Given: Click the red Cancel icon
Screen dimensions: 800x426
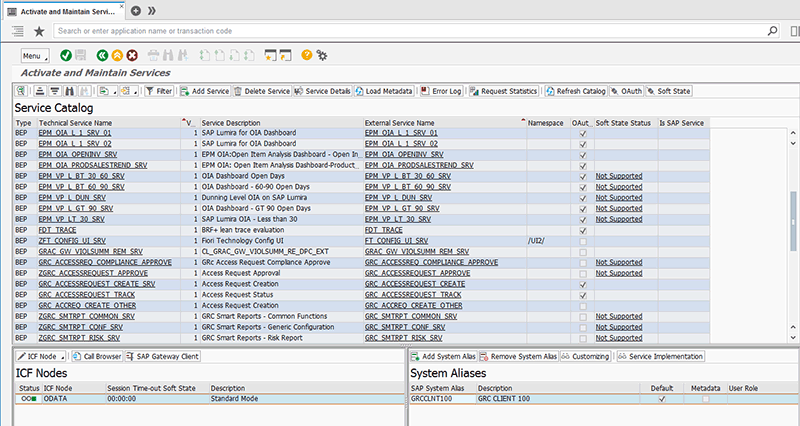Looking at the screenshot, I should [x=135, y=56].
